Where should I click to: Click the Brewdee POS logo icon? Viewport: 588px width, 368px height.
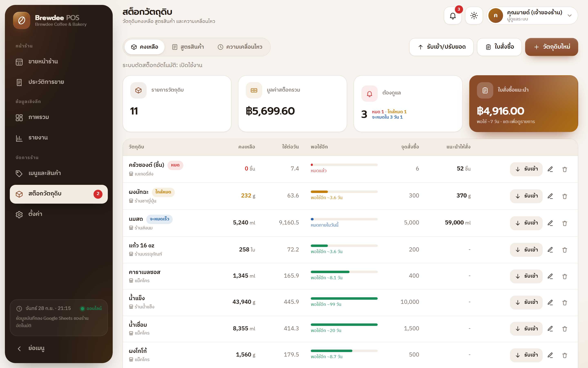coord(22,20)
